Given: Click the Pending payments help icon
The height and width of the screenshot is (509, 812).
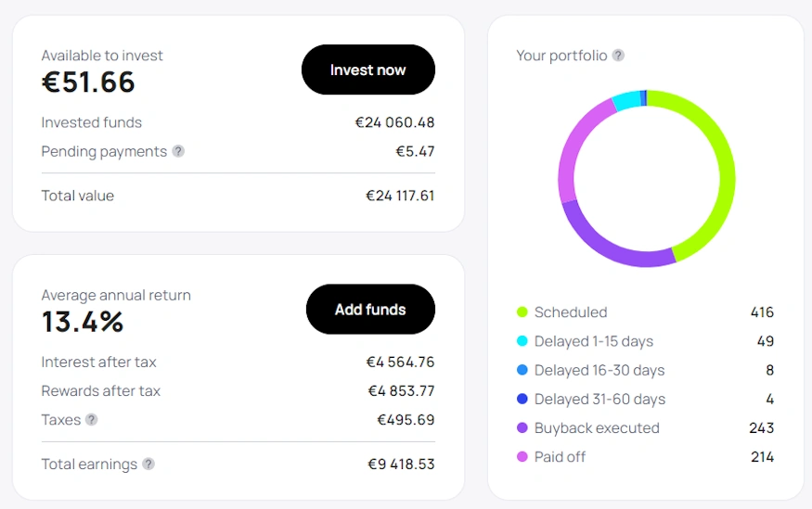Looking at the screenshot, I should 178,151.
